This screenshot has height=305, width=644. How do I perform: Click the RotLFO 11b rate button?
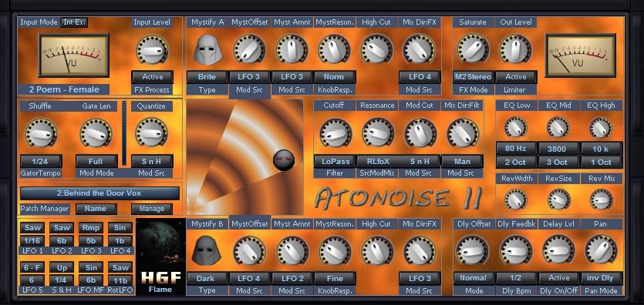[x=120, y=280]
